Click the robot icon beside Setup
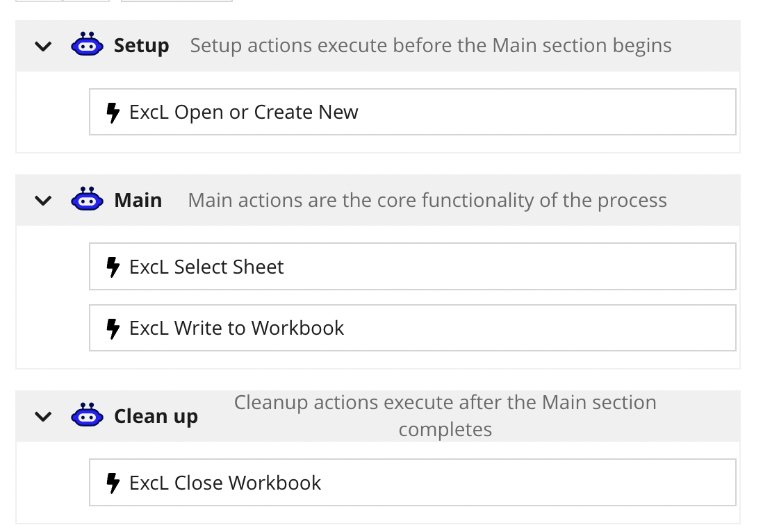Image resolution: width=763 pixels, height=532 pixels. pos(87,46)
